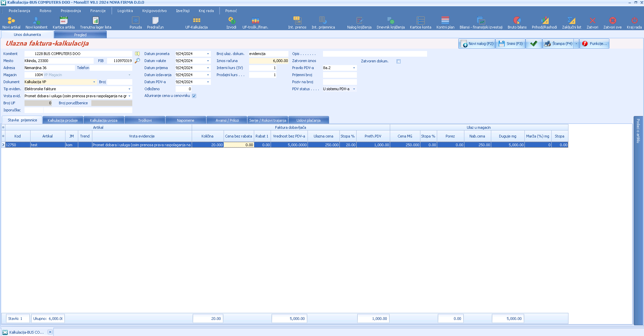644x336 pixels.
Task: Open Trenutna lager lista icon
Action: pyautogui.click(x=96, y=23)
